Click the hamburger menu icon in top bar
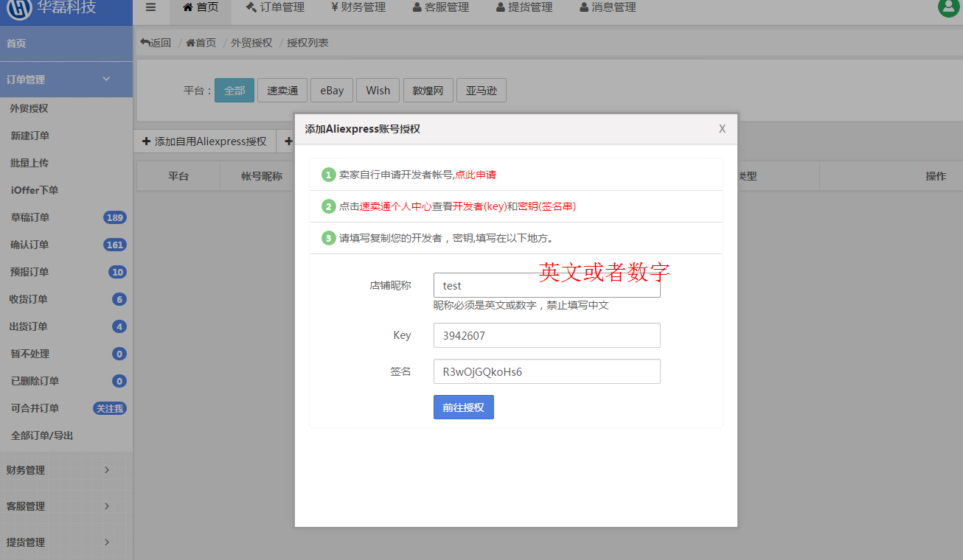Screen dimensions: 963x560 point(150,7)
